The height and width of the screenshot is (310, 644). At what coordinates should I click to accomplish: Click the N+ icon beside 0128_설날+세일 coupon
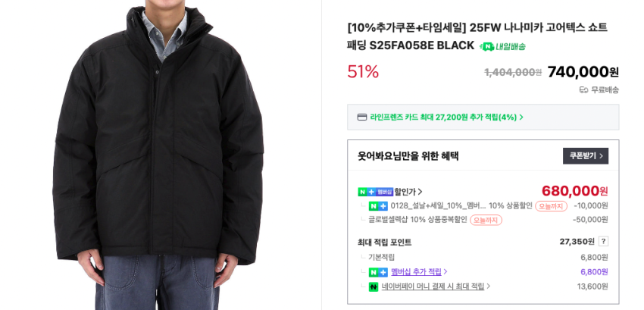click(x=378, y=206)
